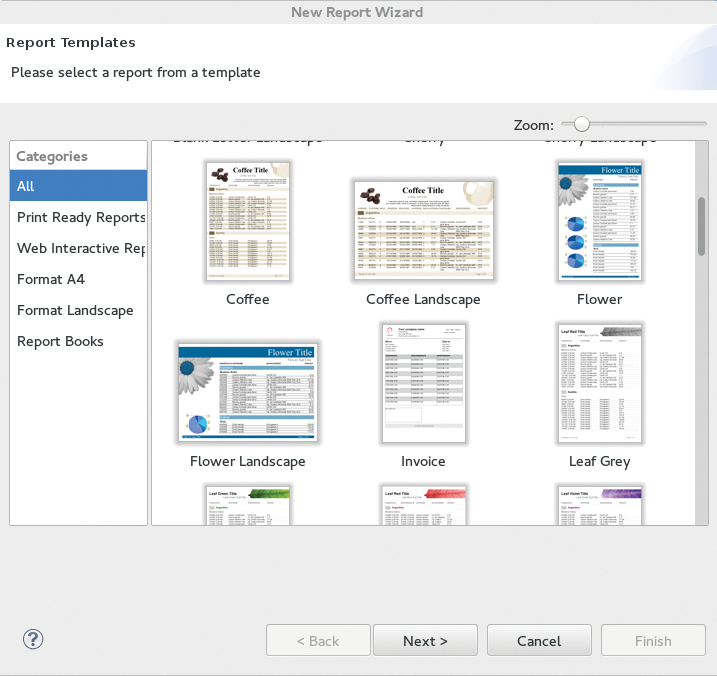Screen dimensions: 717x676
Task: Pick the Leaf Green template preview
Action: [x=247, y=505]
